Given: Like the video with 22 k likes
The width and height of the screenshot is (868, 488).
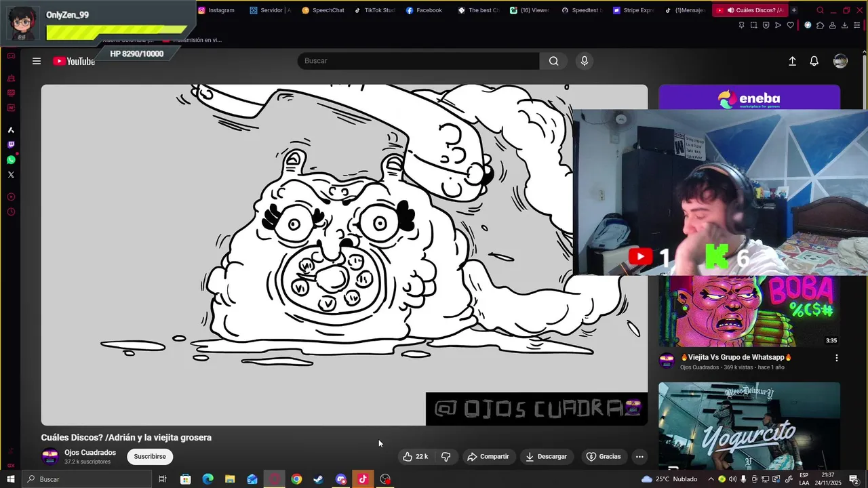Looking at the screenshot, I should (415, 456).
